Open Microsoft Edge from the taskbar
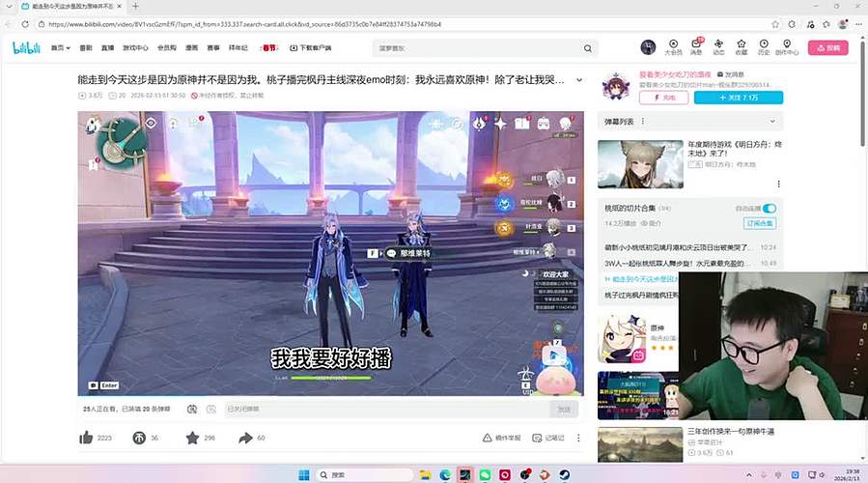868x483 pixels. pos(445,474)
